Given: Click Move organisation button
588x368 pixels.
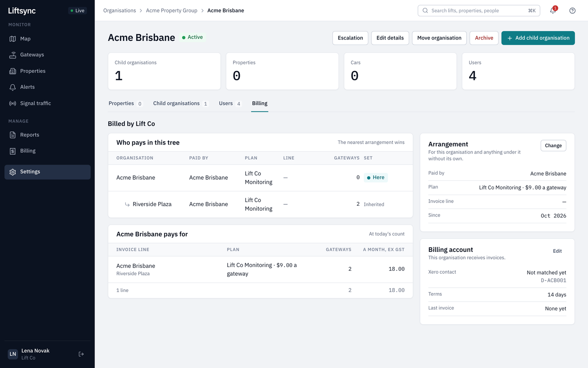Looking at the screenshot, I should click(439, 38).
